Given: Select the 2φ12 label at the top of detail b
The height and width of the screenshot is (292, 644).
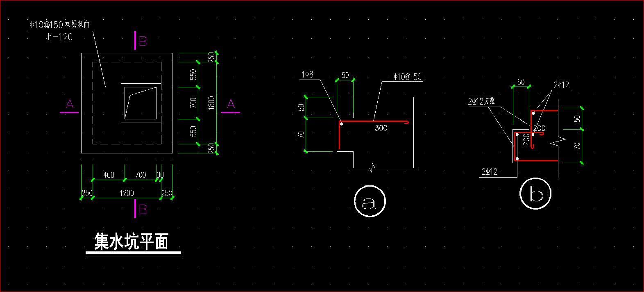Looking at the screenshot, I should (x=561, y=85).
